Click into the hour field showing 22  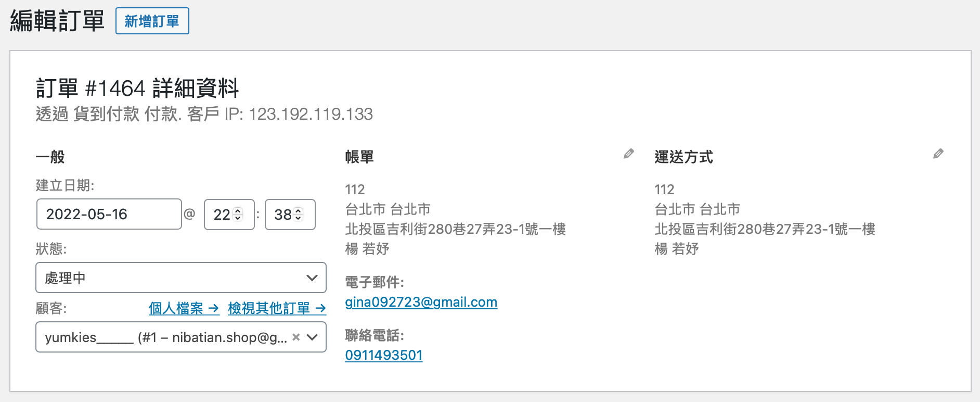222,215
